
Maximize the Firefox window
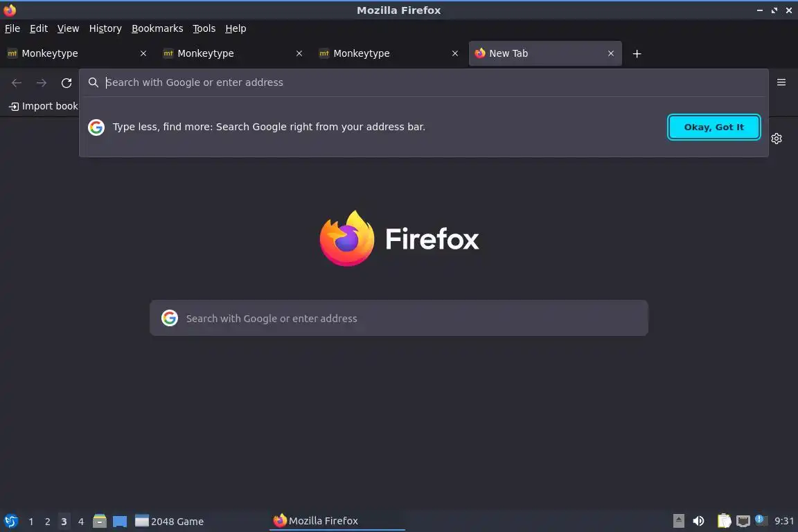[774, 10]
